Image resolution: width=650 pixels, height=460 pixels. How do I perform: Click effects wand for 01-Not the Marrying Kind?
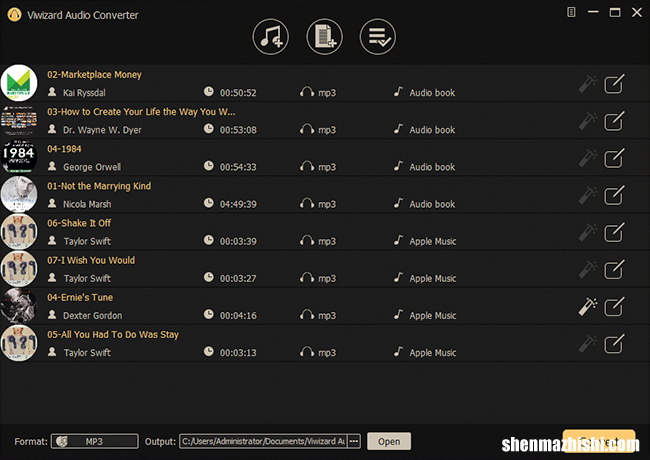point(588,196)
